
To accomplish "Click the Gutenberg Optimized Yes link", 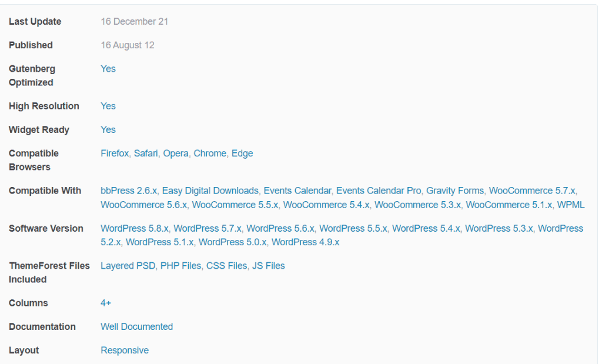I will (108, 69).
